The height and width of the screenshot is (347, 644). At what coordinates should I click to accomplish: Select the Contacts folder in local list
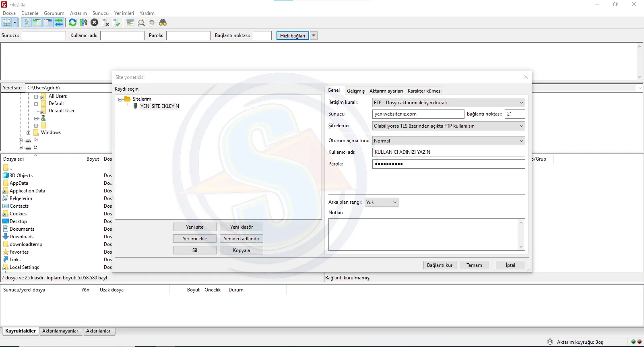click(x=19, y=206)
